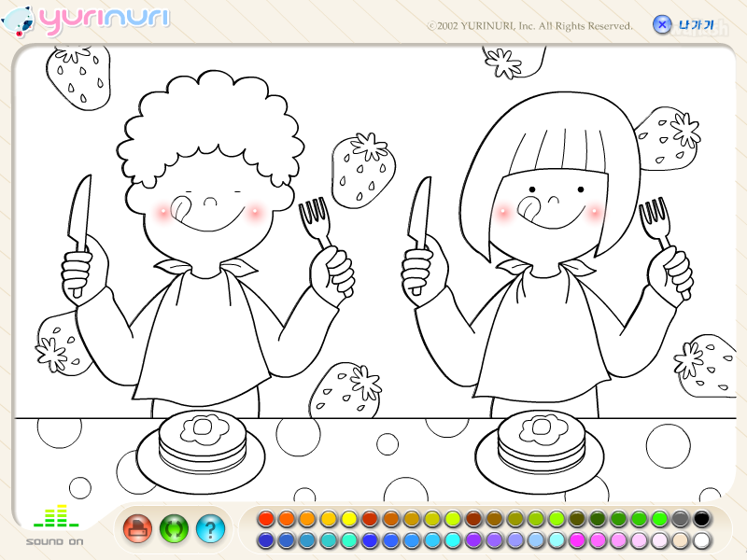Reset the drawing with the green refresh icon
The image size is (747, 560).
click(x=174, y=528)
